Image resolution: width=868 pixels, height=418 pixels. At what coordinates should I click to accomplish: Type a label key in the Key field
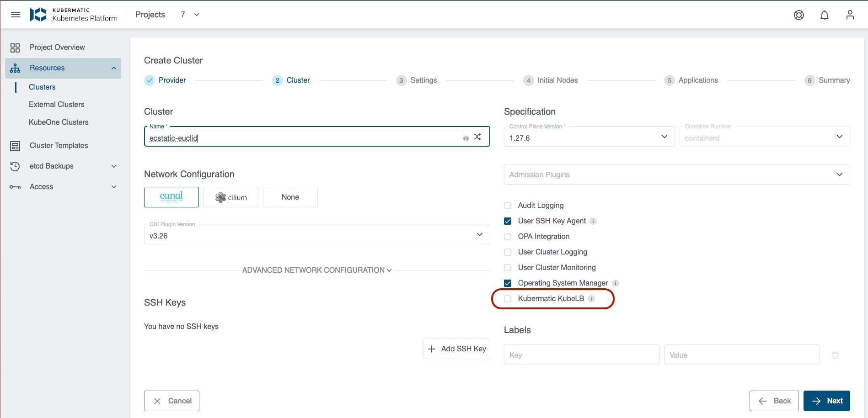point(581,355)
